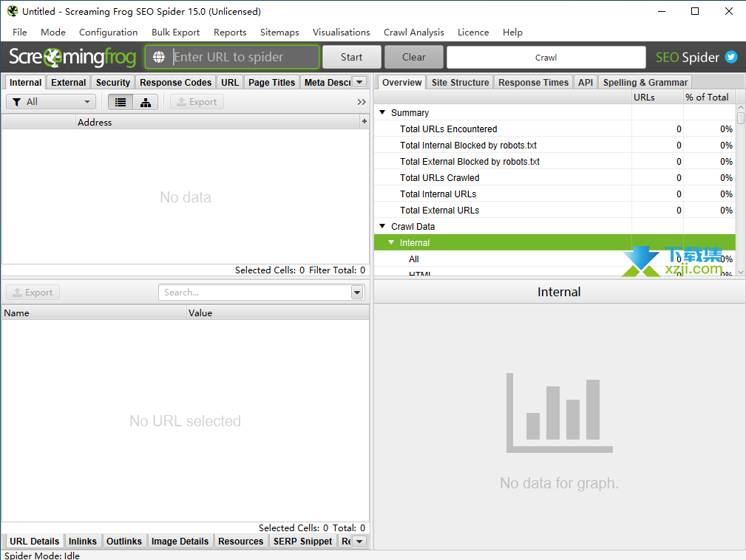The image size is (746, 560).
Task: Open the Visualisations menu
Action: click(341, 33)
